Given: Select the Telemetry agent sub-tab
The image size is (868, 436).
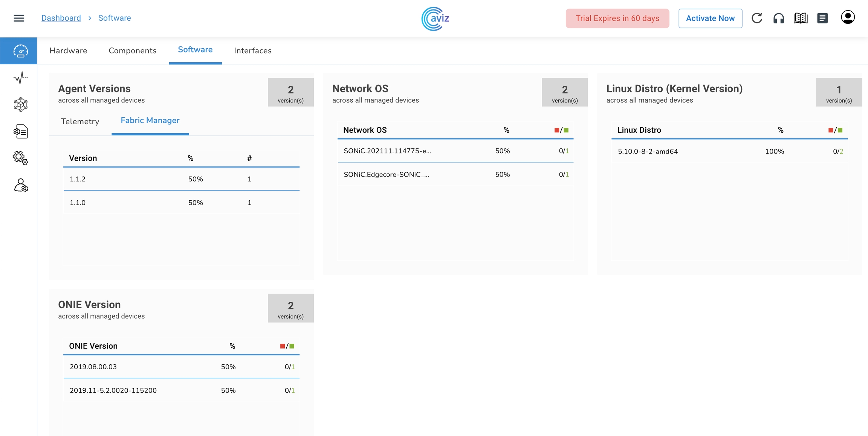Looking at the screenshot, I should [80, 121].
